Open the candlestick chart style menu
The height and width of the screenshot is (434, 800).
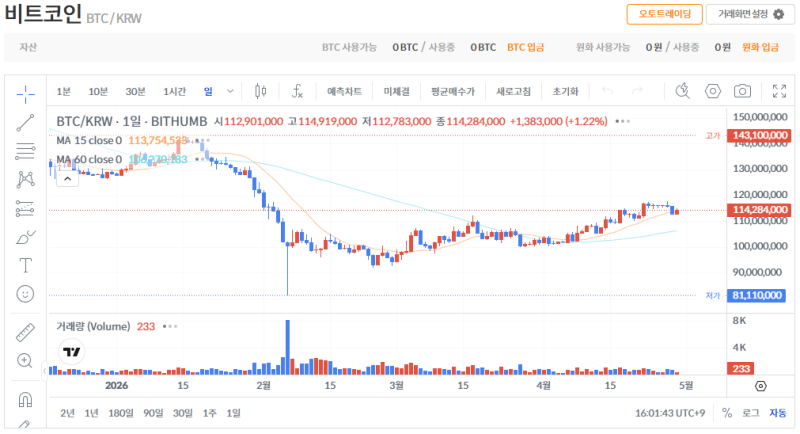[260, 91]
